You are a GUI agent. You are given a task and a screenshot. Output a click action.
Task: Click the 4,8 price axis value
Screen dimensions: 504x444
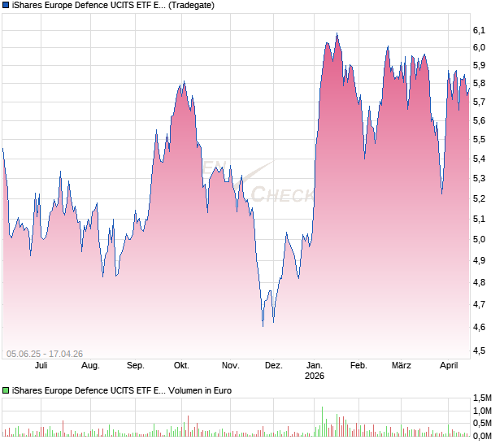click(479, 283)
